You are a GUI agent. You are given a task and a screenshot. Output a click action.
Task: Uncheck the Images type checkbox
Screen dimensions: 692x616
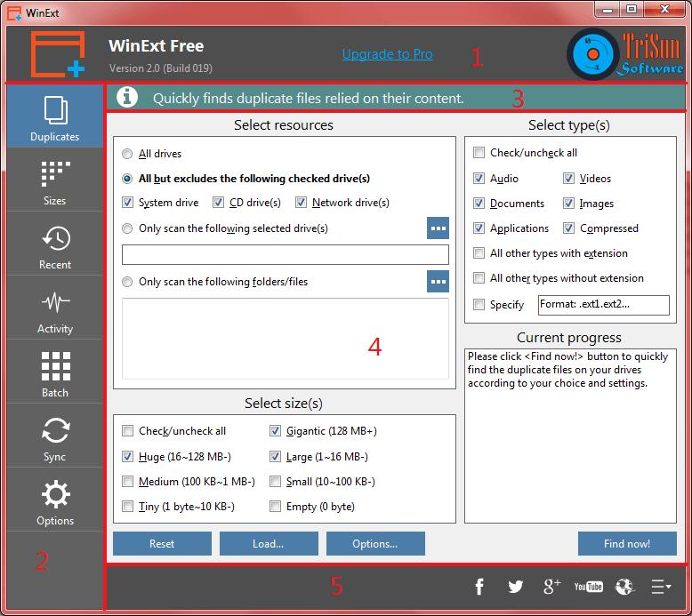[x=568, y=204]
